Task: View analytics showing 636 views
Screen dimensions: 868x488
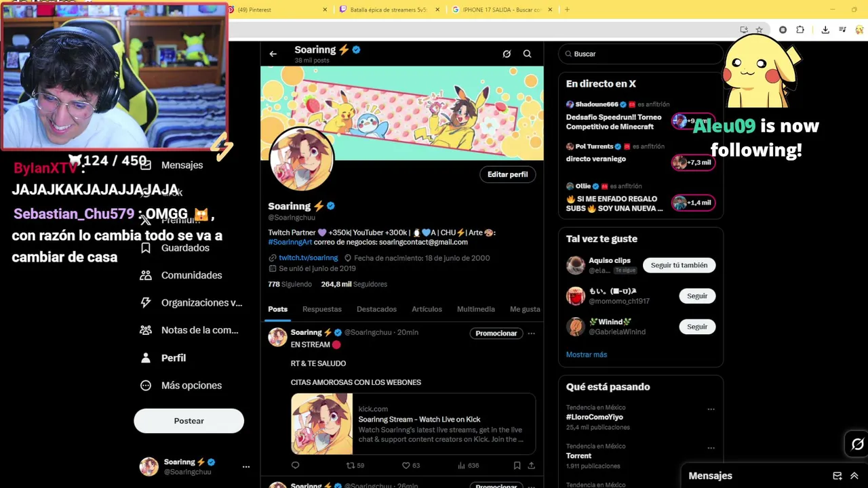Action: point(469,465)
